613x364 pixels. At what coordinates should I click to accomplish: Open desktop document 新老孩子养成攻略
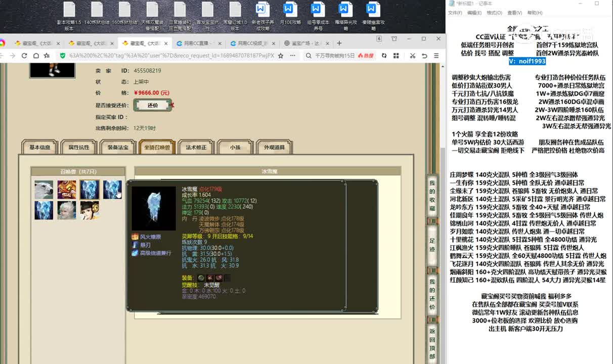point(263,16)
